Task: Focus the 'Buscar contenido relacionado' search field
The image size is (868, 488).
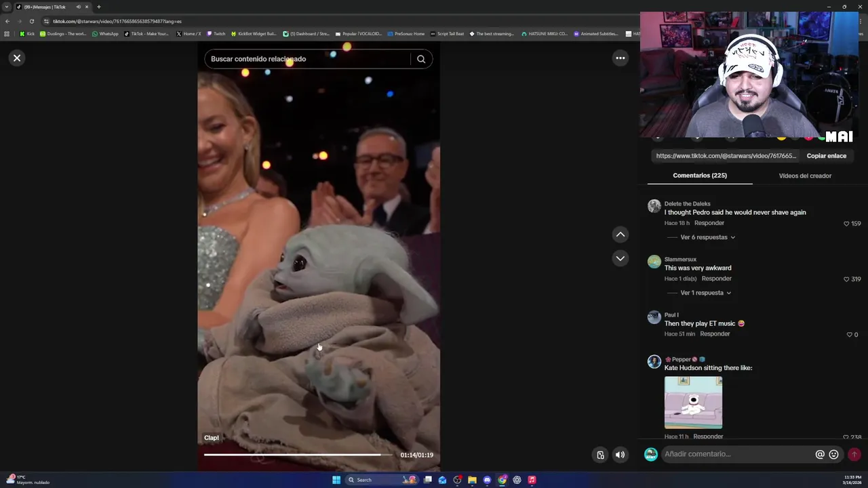Action: (x=307, y=59)
